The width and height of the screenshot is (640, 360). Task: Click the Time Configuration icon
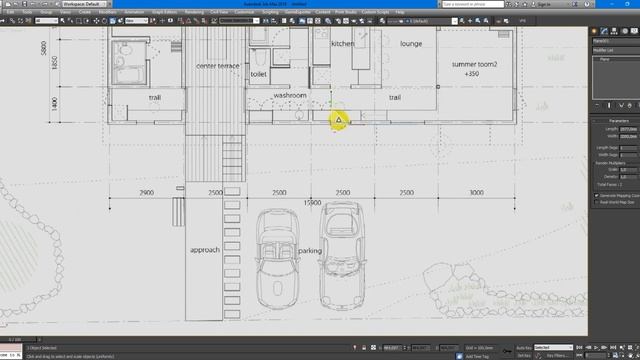pyautogui.click(x=616, y=356)
